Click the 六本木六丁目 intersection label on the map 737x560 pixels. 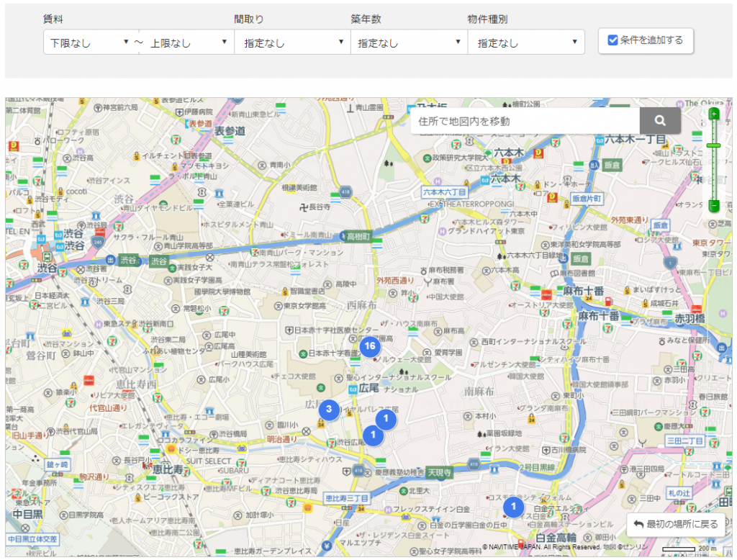pos(445,192)
